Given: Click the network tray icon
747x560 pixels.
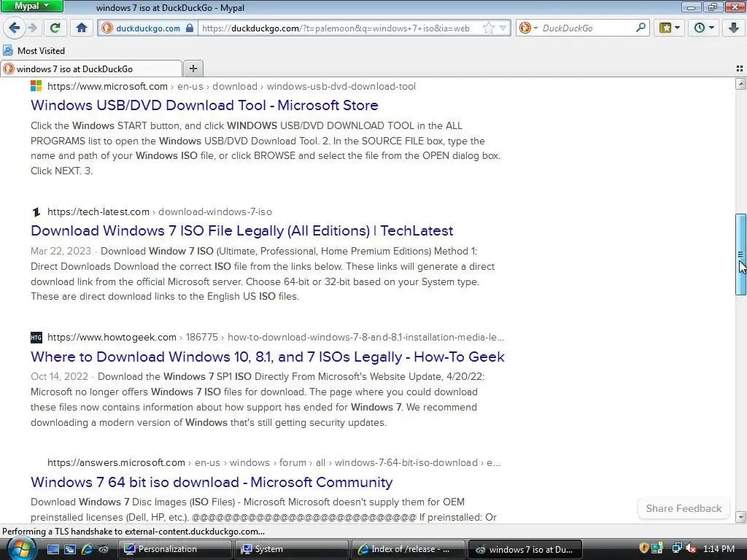Looking at the screenshot, I should [x=676, y=548].
